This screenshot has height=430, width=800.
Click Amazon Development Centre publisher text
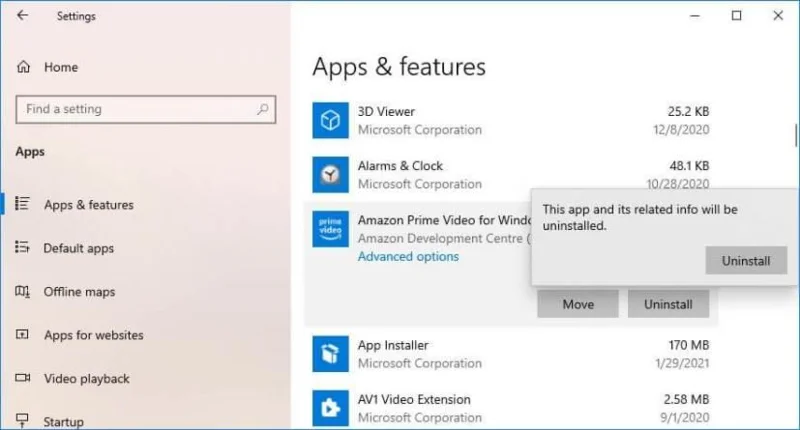444,238
